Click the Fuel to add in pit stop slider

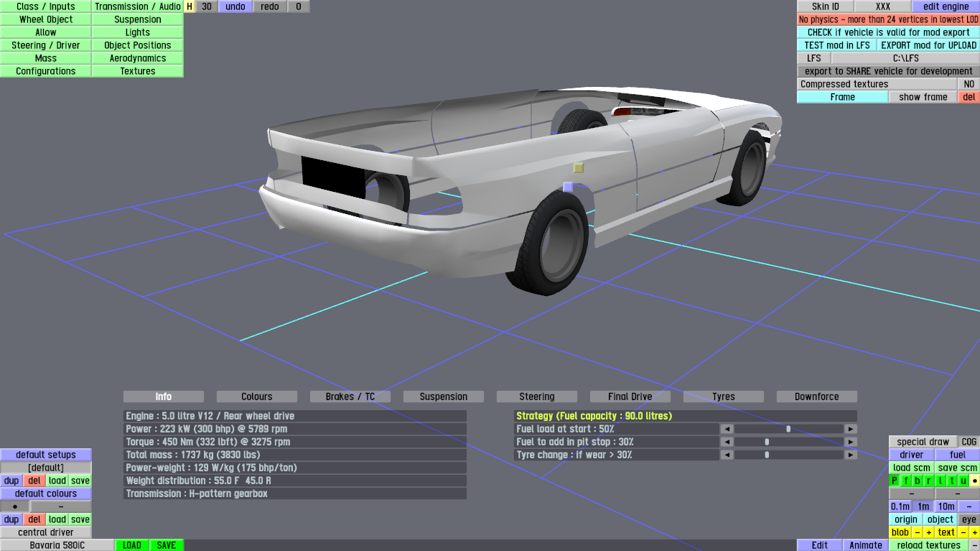click(789, 442)
